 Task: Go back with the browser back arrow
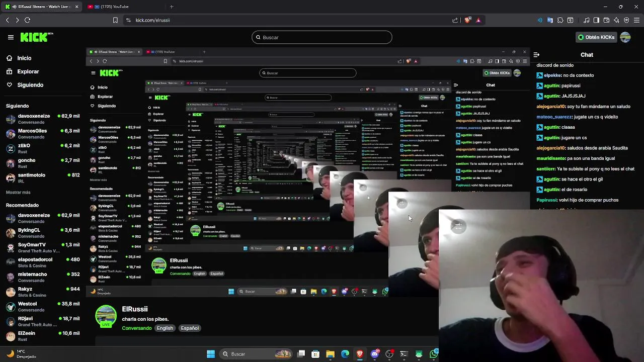(8, 20)
